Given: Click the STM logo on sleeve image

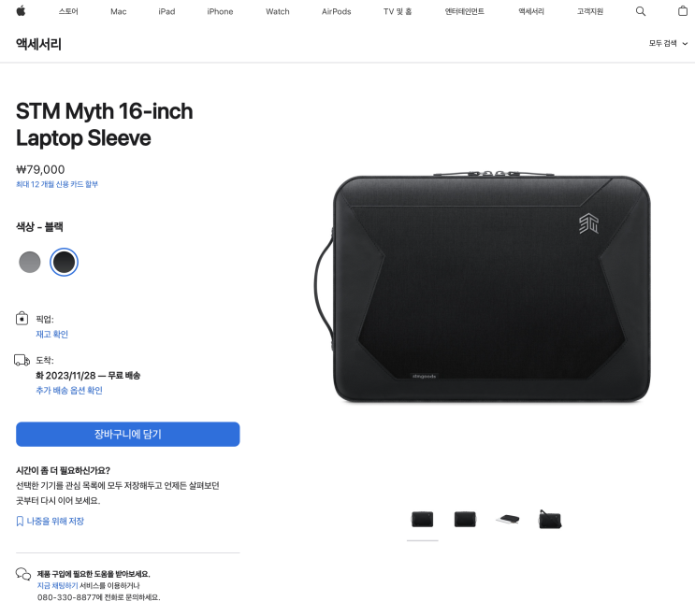Looking at the screenshot, I should (x=589, y=223).
